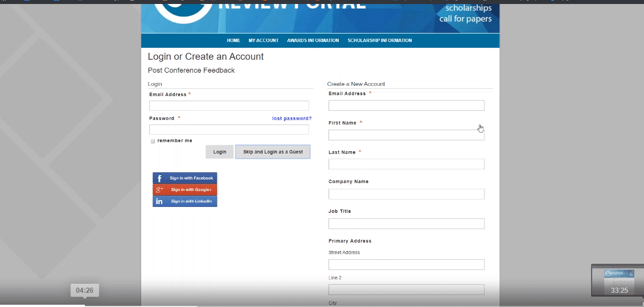Follow the lost password link
Screen dimensions: 644x307
(292, 118)
